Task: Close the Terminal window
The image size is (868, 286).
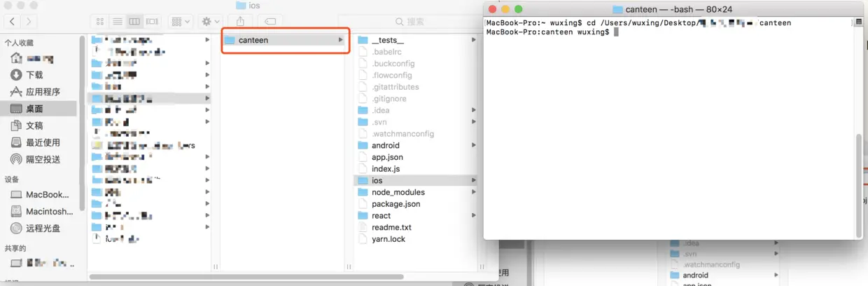Action: tap(492, 9)
